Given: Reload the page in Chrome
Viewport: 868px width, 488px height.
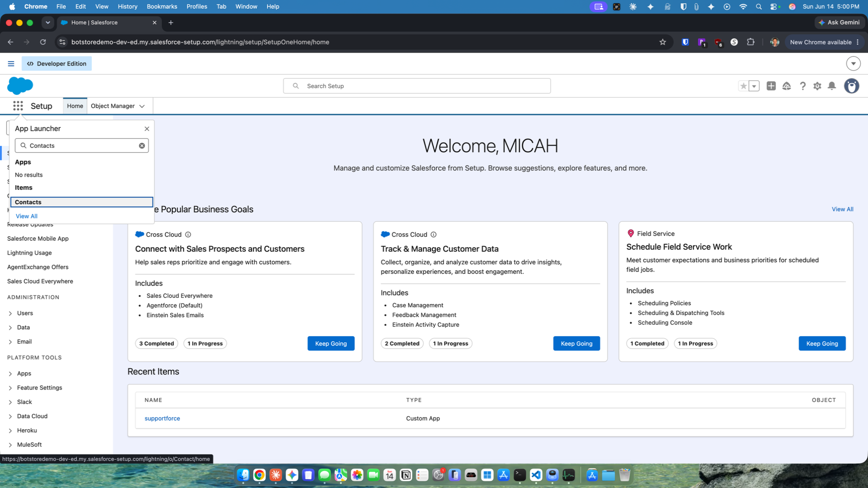Looking at the screenshot, I should (x=43, y=42).
